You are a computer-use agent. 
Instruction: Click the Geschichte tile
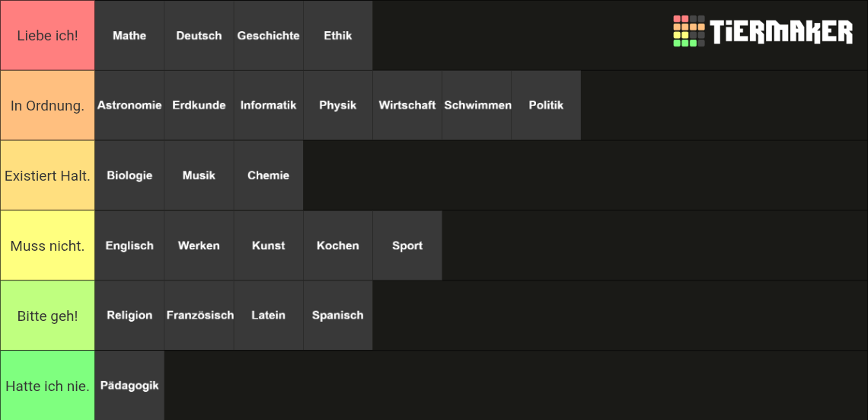(x=269, y=36)
